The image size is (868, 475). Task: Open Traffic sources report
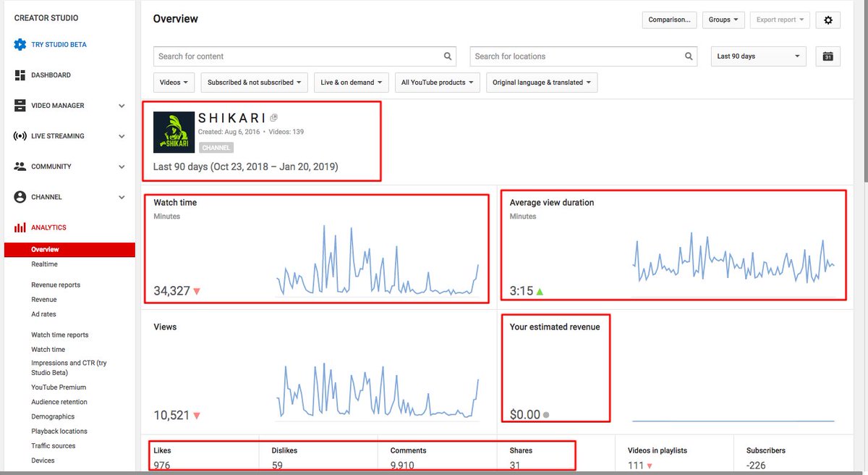54,446
